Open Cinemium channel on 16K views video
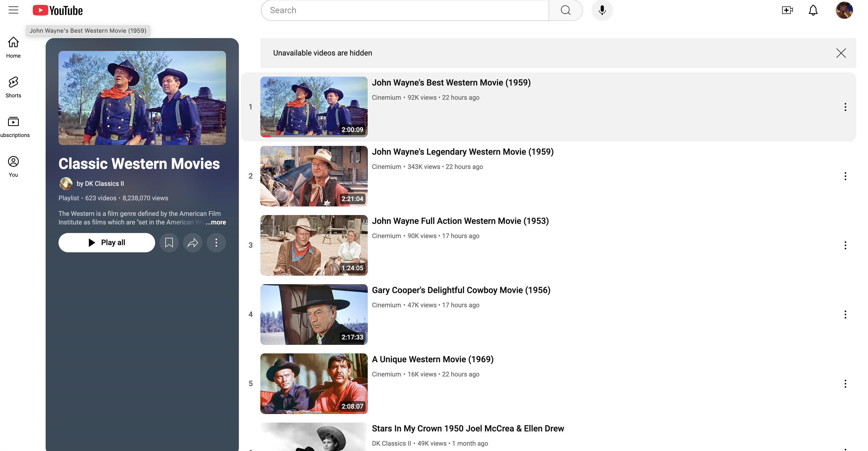This screenshot has width=868, height=451. 386,374
